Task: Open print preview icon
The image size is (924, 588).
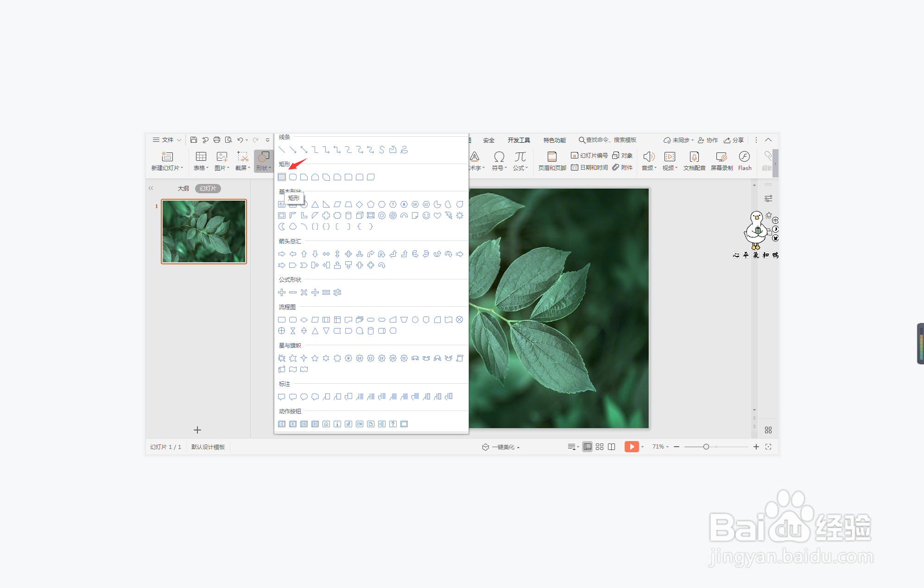Action: pyautogui.click(x=228, y=140)
